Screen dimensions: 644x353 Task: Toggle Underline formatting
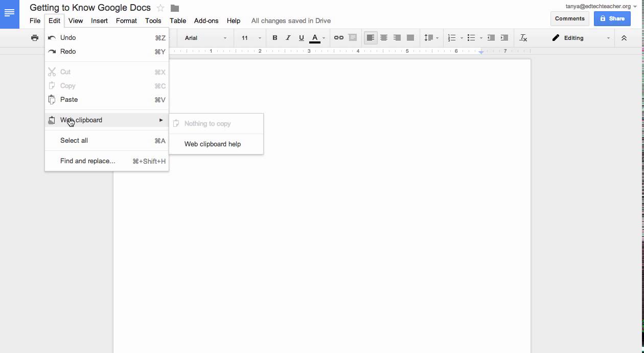[x=302, y=38]
